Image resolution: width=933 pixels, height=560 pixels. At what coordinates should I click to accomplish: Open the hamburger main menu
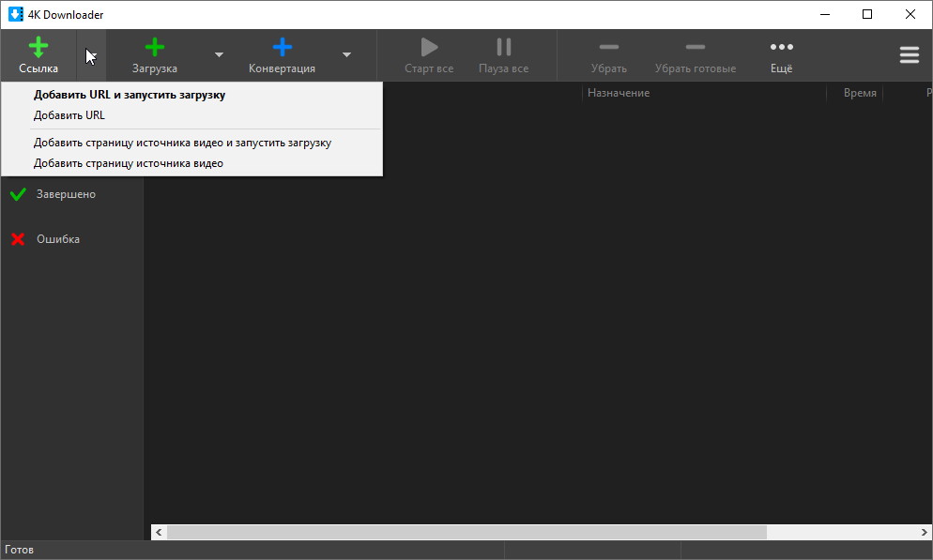coord(909,55)
